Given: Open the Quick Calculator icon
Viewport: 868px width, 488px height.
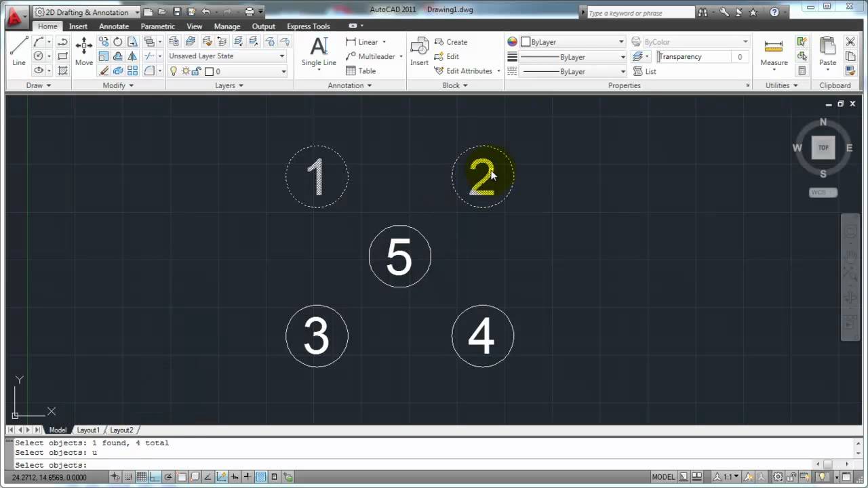Looking at the screenshot, I should 802,70.
